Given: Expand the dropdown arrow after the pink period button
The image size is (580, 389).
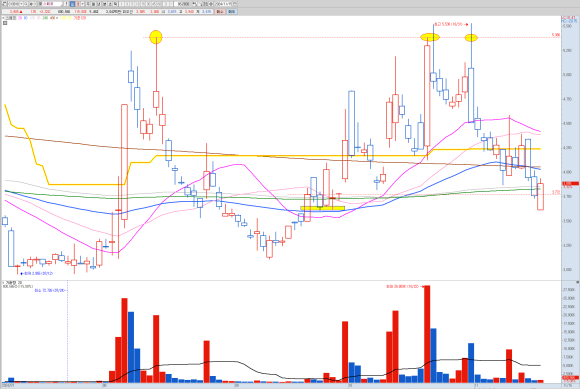Looking at the screenshot, I should pos(82,4).
